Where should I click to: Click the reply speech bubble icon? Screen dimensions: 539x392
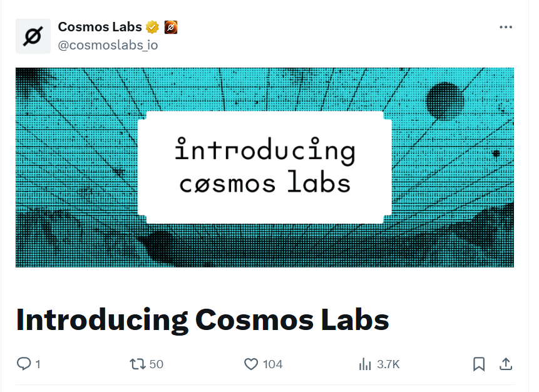click(24, 364)
